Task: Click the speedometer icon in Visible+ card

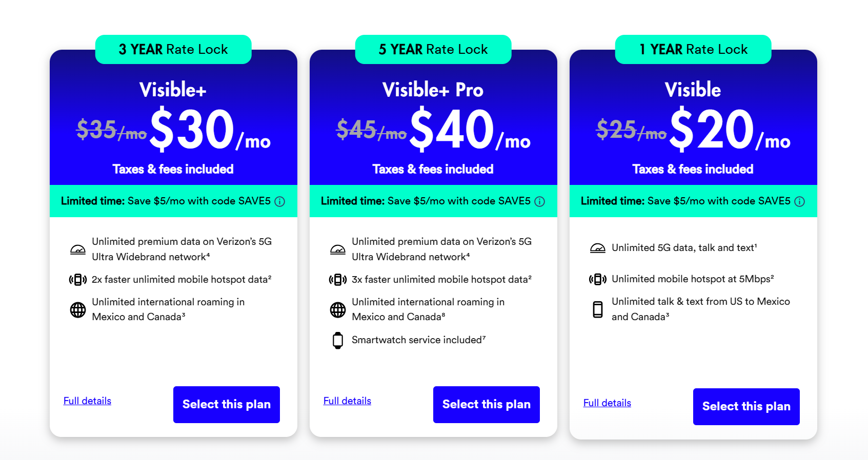Action: pos(78,249)
